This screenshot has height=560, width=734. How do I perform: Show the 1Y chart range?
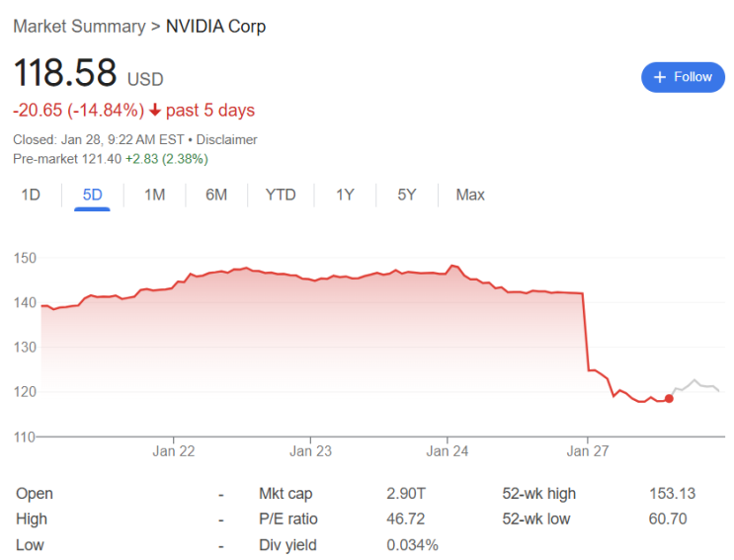point(345,195)
